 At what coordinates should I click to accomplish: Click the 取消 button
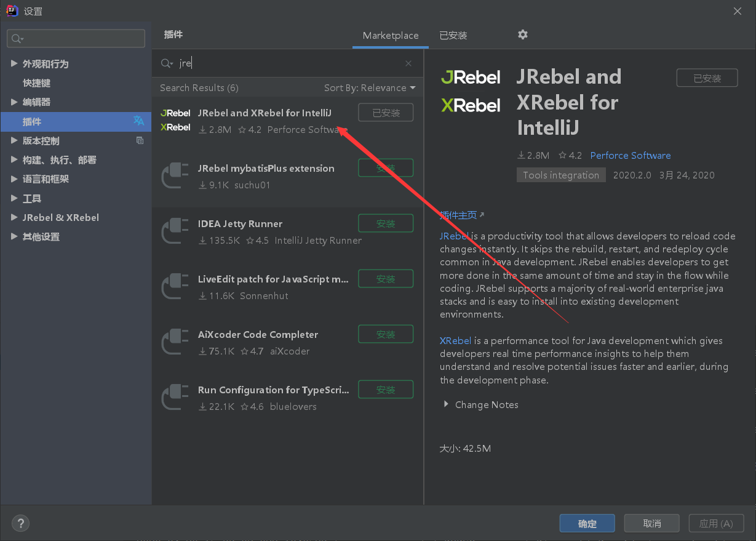coord(651,523)
